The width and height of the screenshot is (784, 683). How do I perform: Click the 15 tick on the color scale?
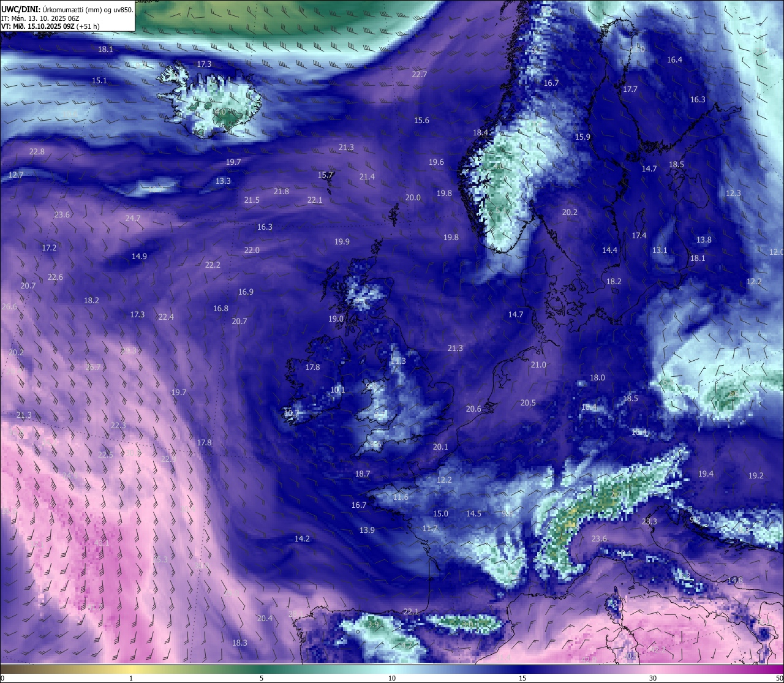pyautogui.click(x=522, y=678)
